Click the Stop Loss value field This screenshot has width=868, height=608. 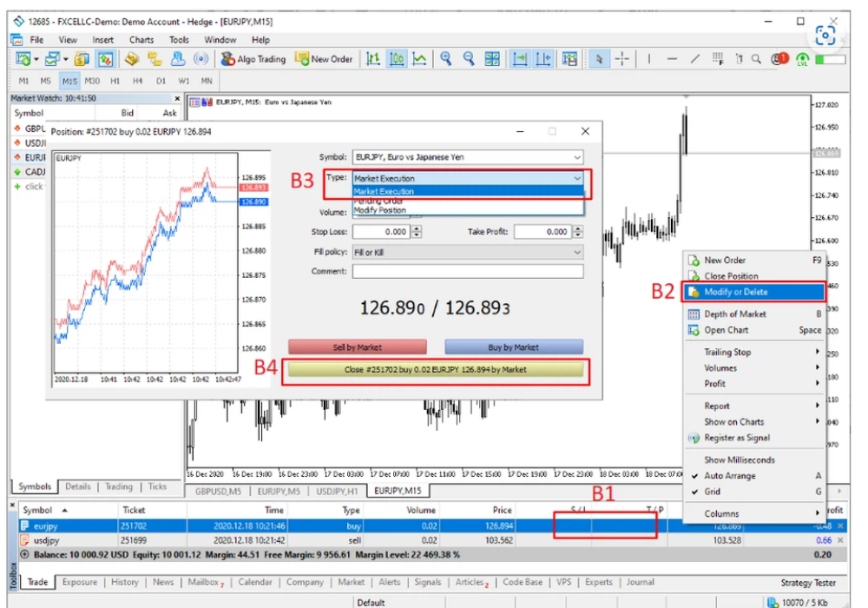[x=381, y=232]
